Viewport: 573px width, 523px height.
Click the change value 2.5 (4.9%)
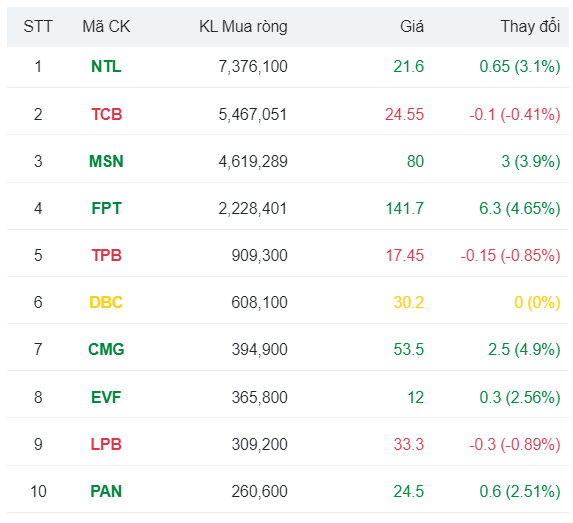pos(524,349)
